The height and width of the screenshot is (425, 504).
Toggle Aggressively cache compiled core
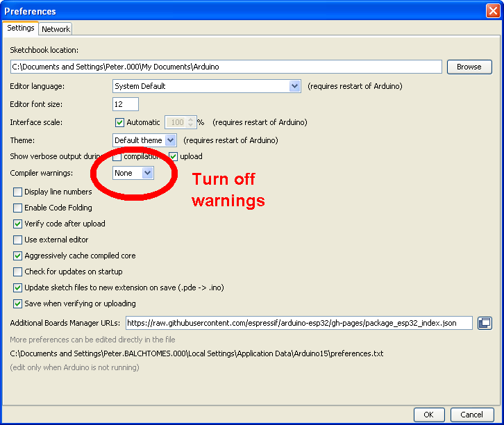pyautogui.click(x=17, y=256)
